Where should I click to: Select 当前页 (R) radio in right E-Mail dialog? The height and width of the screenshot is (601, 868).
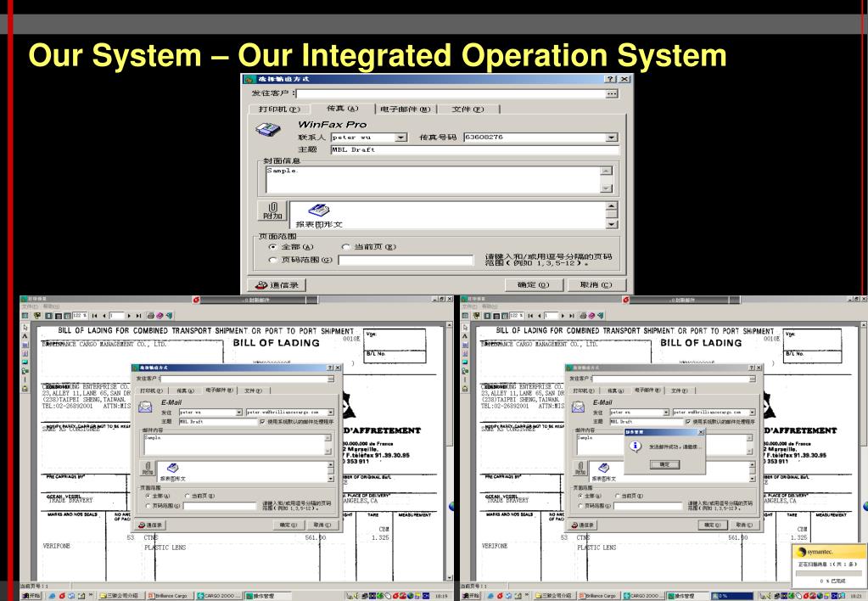[618, 497]
